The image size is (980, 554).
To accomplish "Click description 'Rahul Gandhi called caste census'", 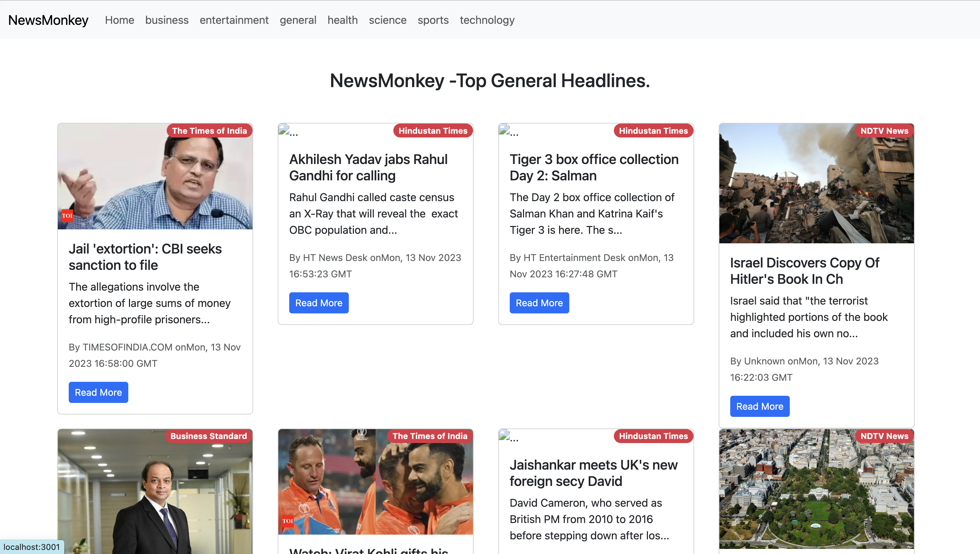I will (372, 197).
